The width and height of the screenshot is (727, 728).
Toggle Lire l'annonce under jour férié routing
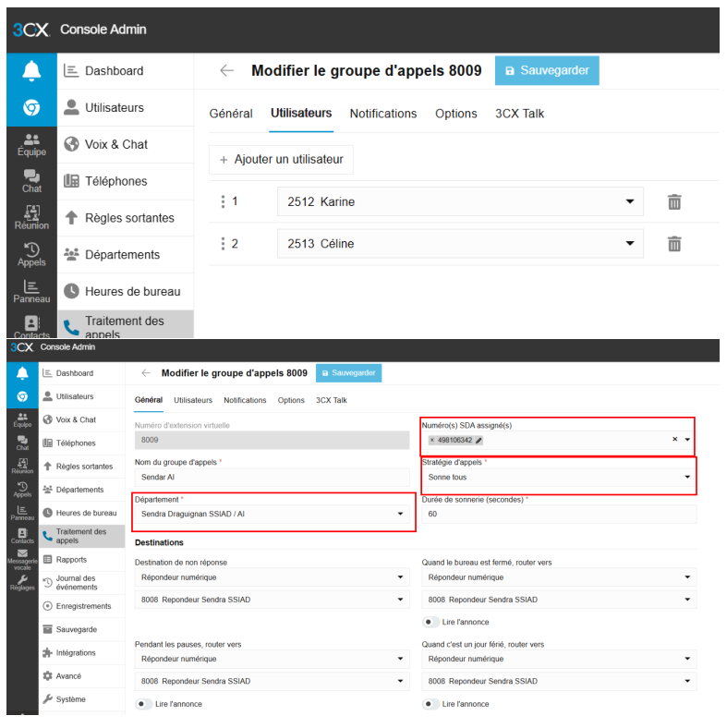[x=430, y=704]
